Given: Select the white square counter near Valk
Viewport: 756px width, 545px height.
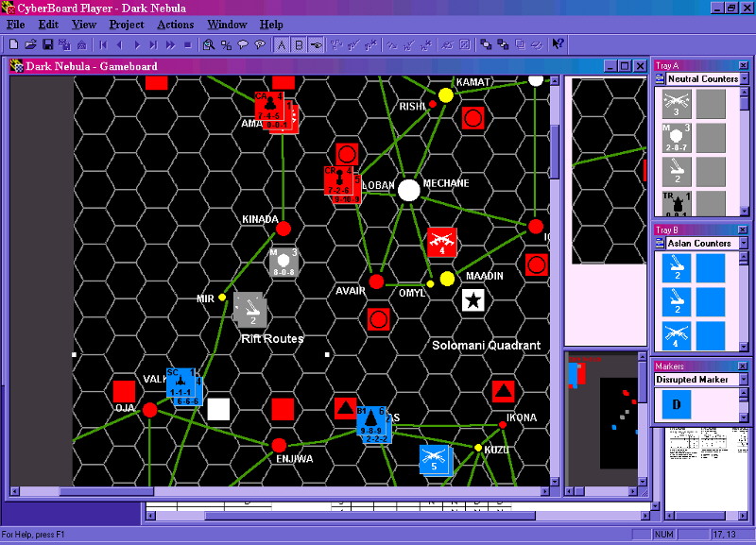Looking at the screenshot, I should [x=218, y=409].
